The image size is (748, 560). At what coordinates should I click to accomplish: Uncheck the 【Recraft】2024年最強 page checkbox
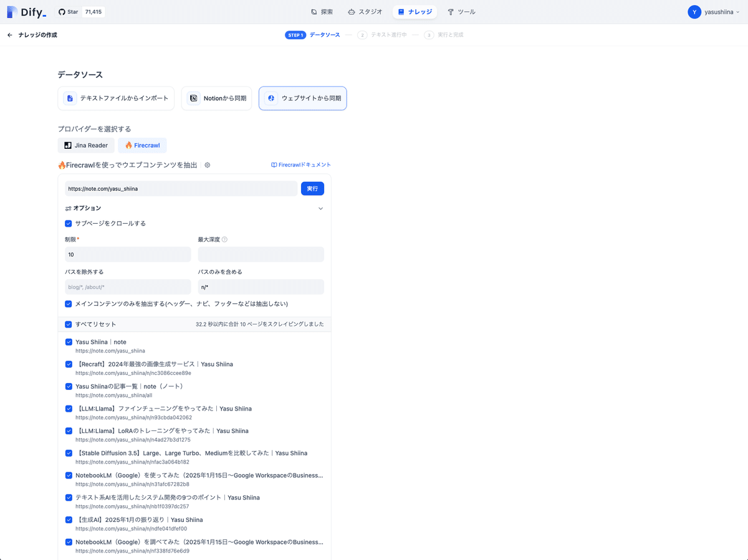69,364
